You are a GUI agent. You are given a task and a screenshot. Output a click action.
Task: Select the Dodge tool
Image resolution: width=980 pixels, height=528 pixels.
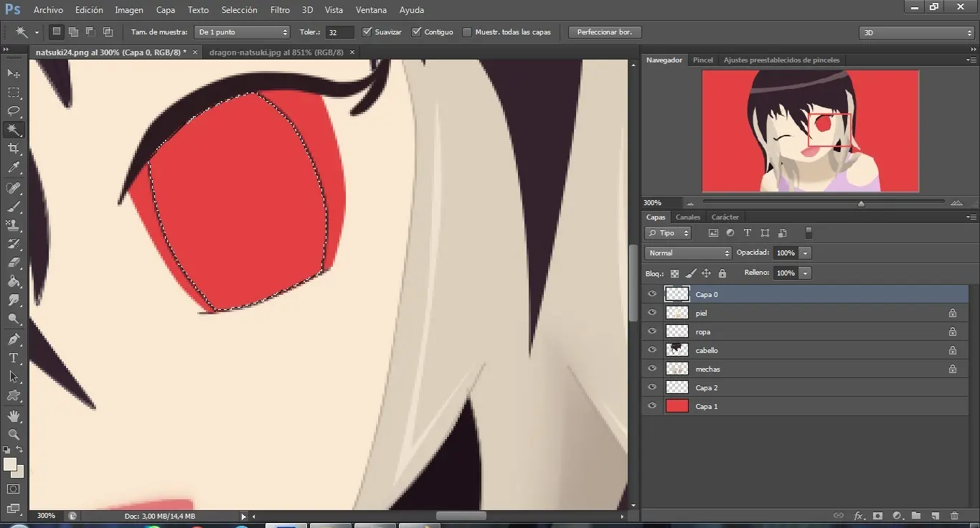coord(14,319)
